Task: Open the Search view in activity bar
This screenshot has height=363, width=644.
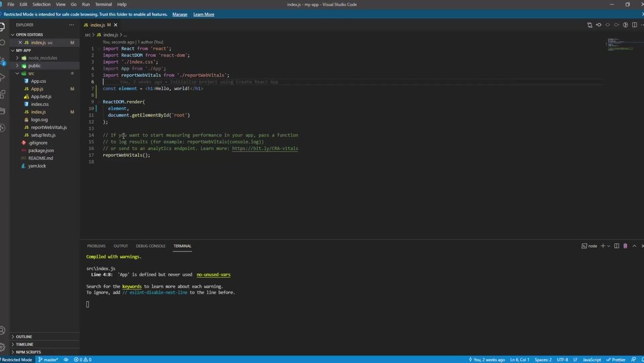Action: coord(2,43)
